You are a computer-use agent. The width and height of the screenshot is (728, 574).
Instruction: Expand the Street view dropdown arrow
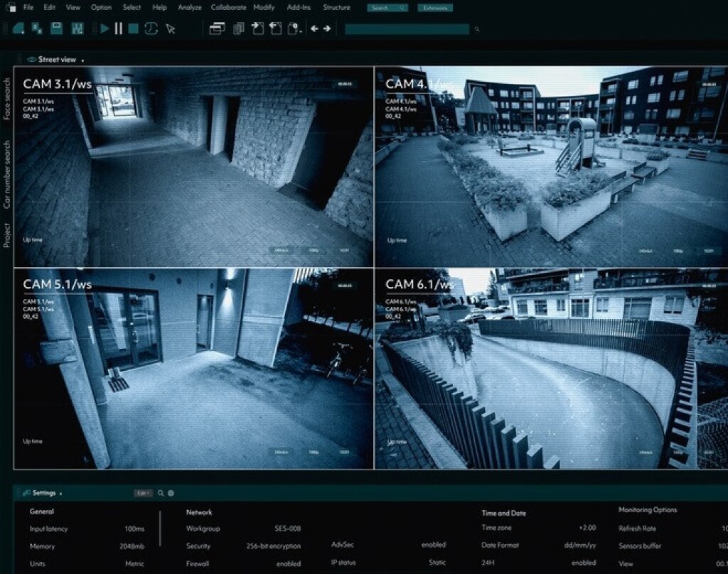(x=82, y=60)
